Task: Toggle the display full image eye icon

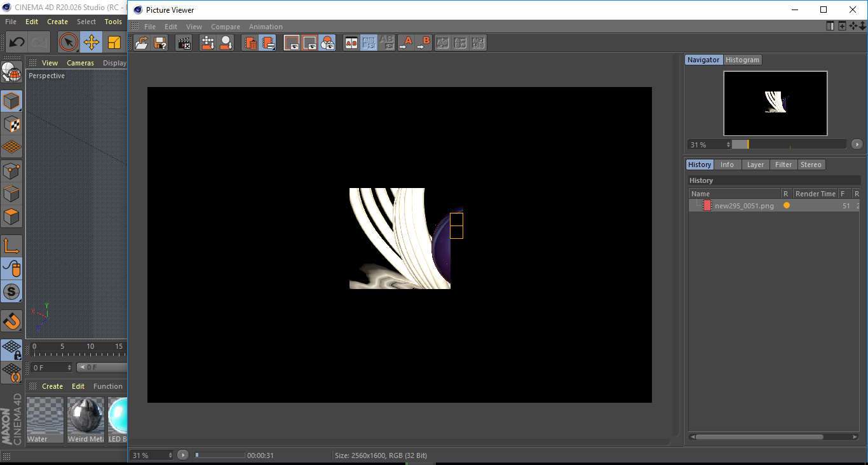Action: click(292, 43)
